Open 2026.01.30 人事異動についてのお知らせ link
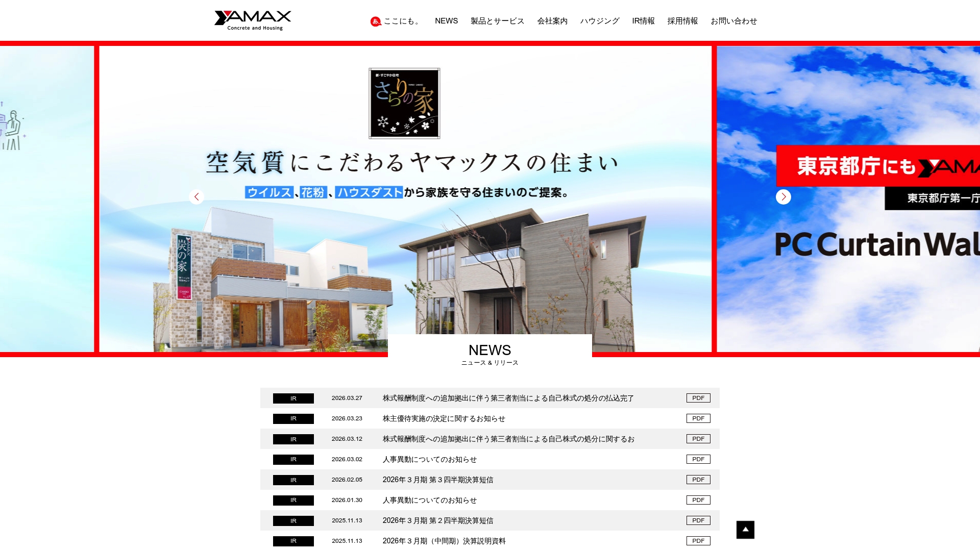This screenshot has height=551, width=980. [430, 500]
